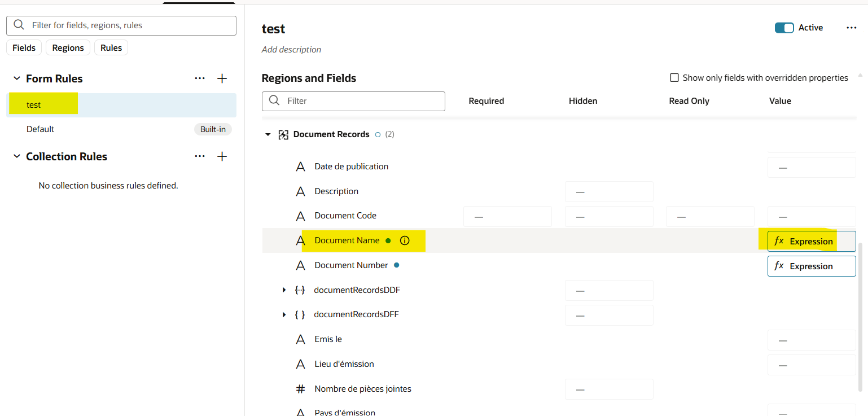Open the Value dropdown for Lieu d'émission
Screen dimensions: 868x416
point(812,365)
